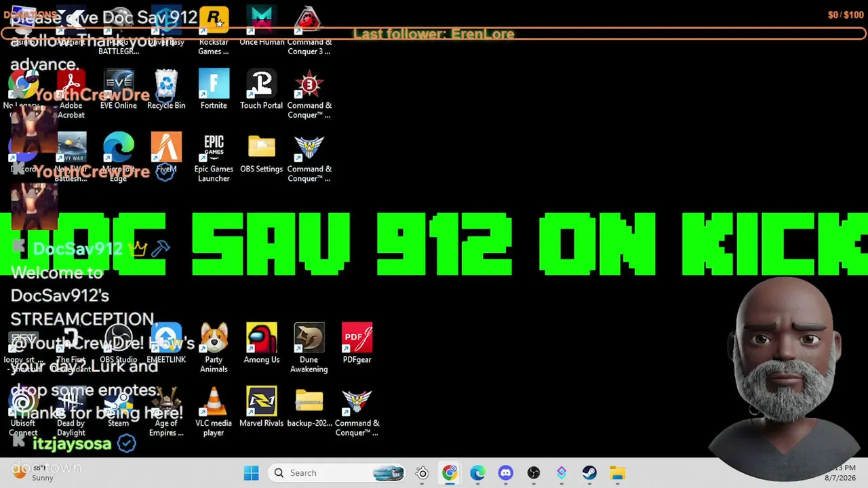This screenshot has height=488, width=868.
Task: Select the Ubisoft Connect desktop icon
Action: [x=24, y=412]
